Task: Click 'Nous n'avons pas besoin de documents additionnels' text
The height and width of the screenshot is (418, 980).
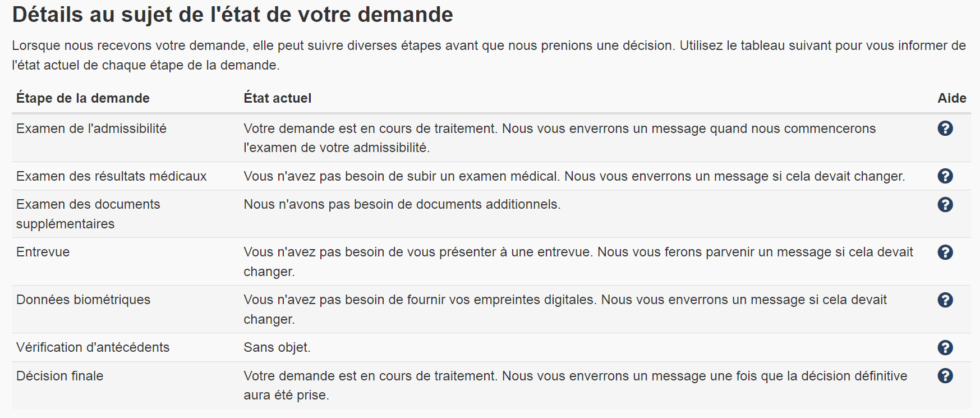Action: coord(402,204)
